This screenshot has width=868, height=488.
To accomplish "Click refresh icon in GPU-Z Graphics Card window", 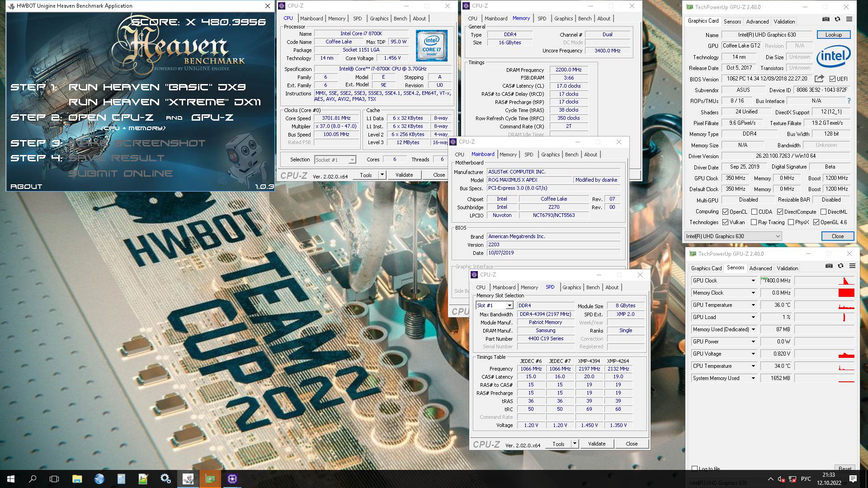I will pyautogui.click(x=837, y=19).
